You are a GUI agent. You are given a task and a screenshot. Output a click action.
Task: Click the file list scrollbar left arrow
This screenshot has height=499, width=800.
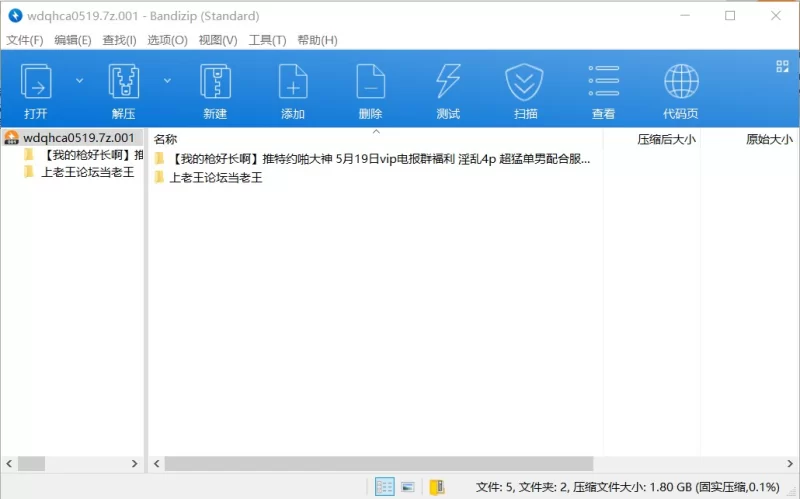tap(157, 463)
